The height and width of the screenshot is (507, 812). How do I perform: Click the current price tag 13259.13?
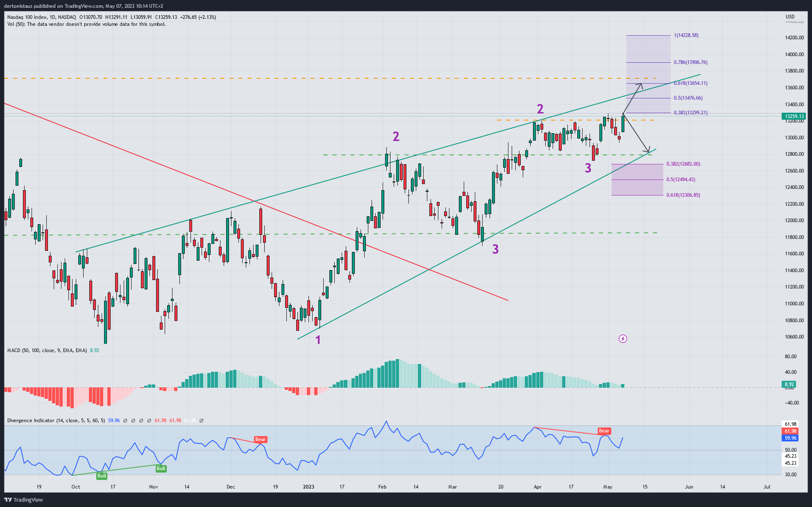tap(794, 116)
